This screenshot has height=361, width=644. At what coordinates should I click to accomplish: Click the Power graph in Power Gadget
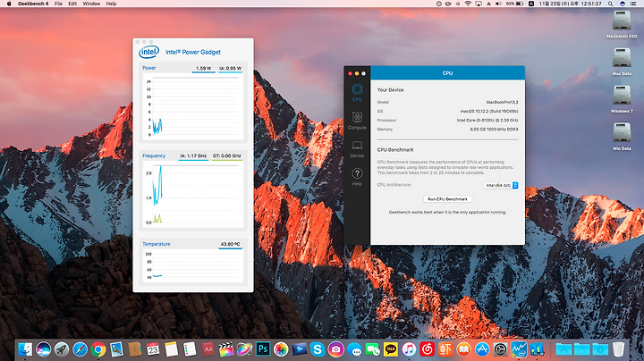coord(192,106)
